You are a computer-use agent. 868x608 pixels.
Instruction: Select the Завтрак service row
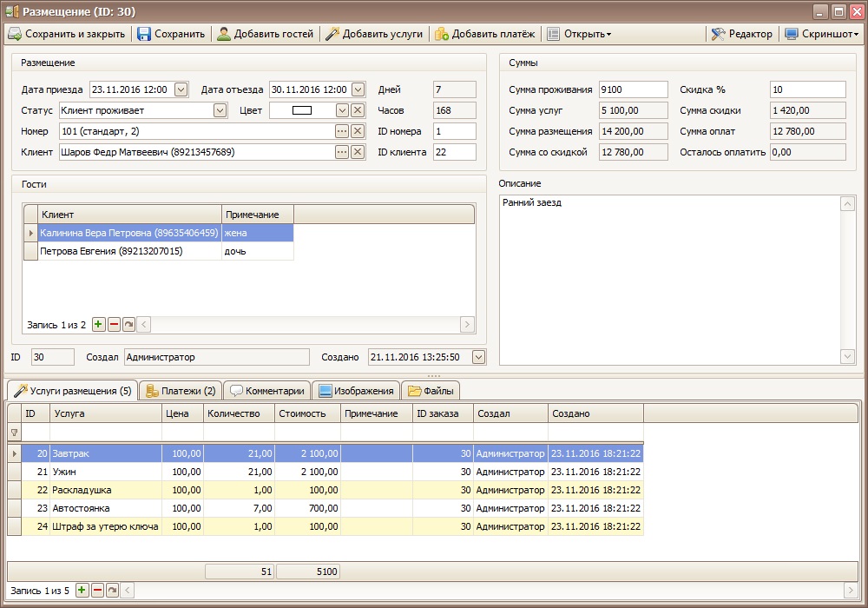(332, 453)
